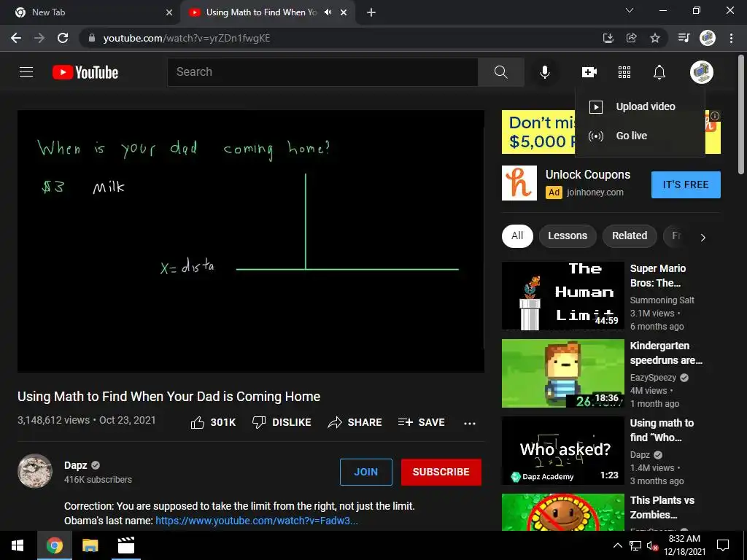Image resolution: width=747 pixels, height=560 pixels.
Task: Open the taskbar clock and date
Action: pos(684,545)
